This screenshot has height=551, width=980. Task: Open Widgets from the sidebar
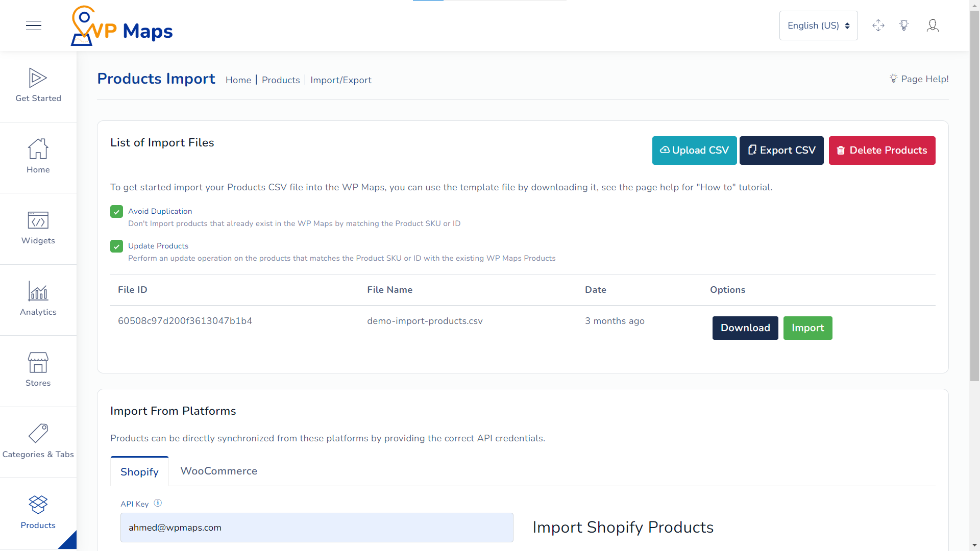coord(38,220)
